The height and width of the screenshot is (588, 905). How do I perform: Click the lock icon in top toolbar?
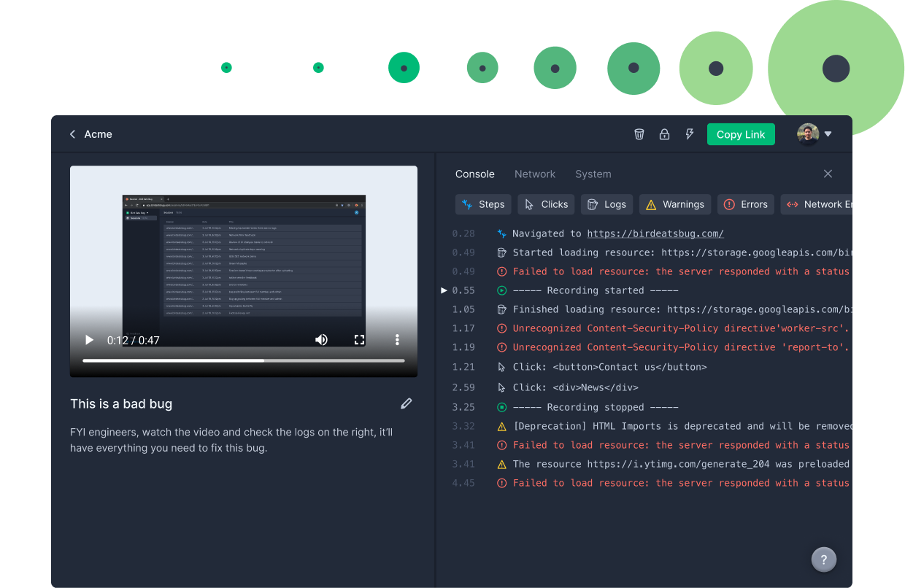664,134
